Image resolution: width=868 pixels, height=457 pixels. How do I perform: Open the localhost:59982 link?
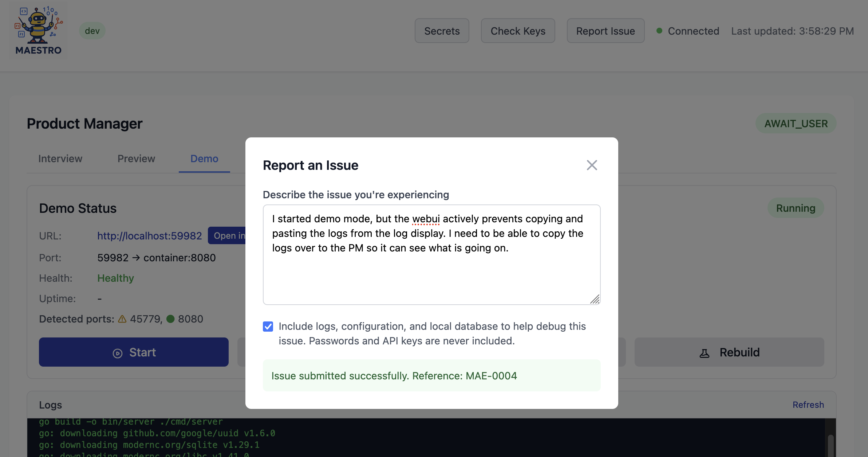click(149, 236)
